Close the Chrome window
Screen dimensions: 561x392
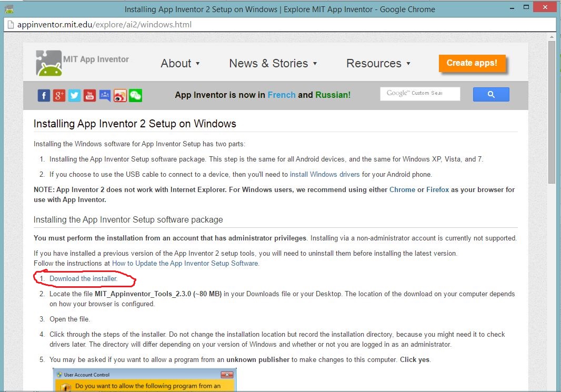click(545, 7)
